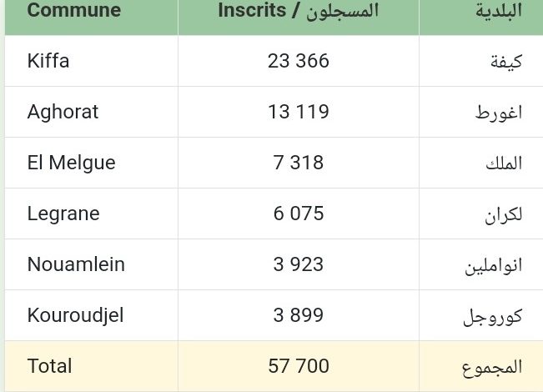The image size is (543, 392).
Task: Click the value 3 899
Action: [x=298, y=315]
